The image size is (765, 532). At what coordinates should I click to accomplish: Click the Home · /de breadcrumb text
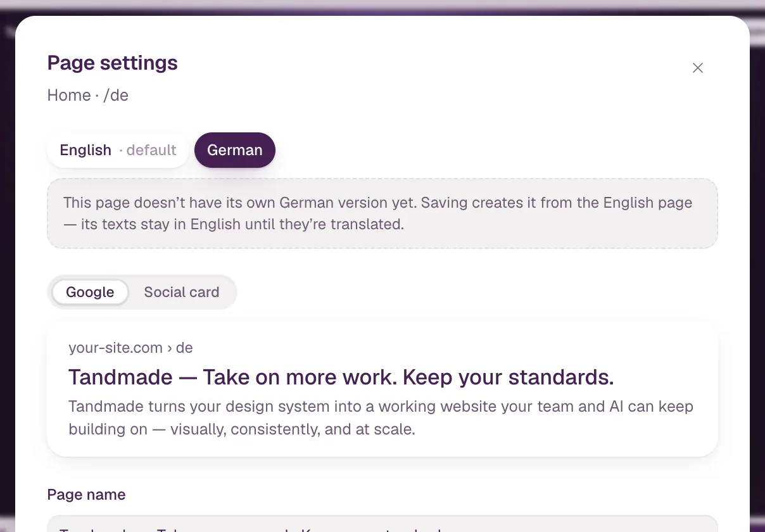tap(88, 95)
